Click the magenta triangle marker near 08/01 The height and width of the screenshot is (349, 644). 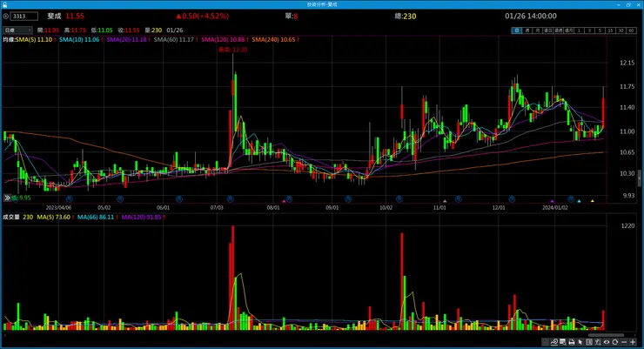[x=284, y=201]
